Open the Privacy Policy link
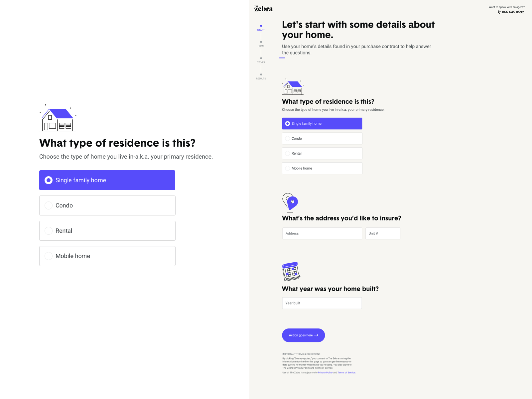 click(x=325, y=373)
